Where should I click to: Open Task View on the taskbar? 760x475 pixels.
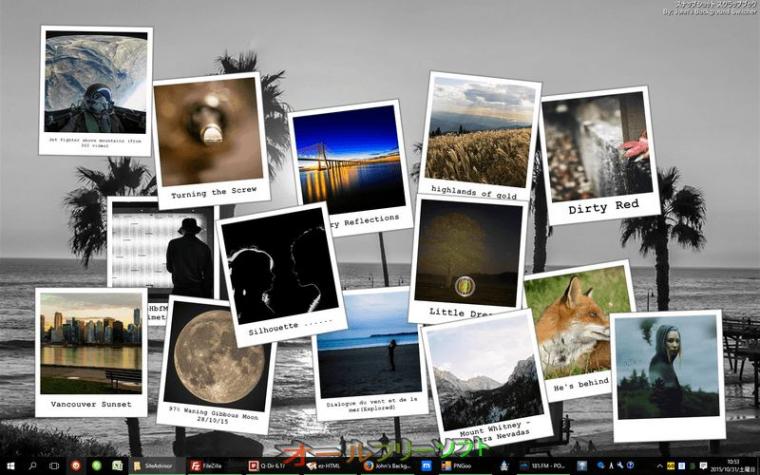54,466
